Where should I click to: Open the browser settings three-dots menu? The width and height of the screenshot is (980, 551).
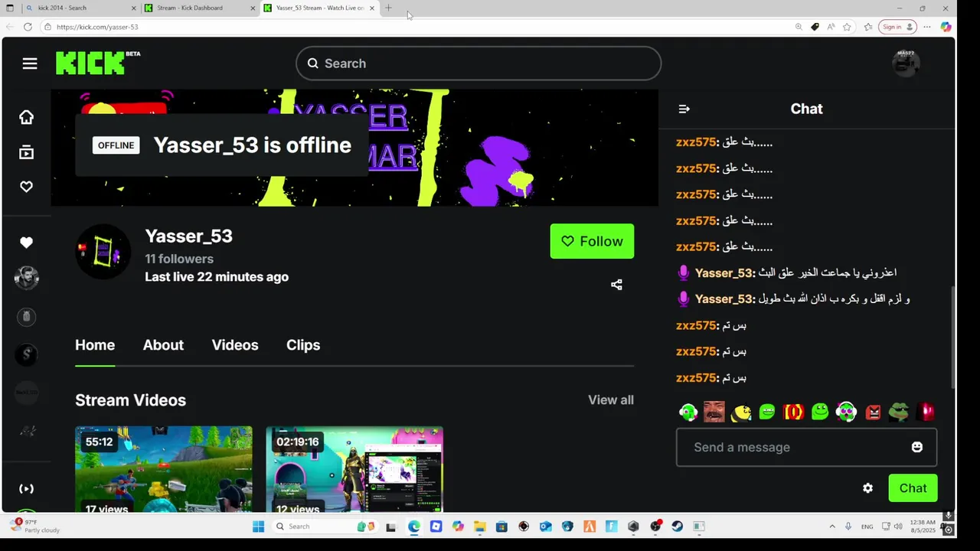point(926,27)
